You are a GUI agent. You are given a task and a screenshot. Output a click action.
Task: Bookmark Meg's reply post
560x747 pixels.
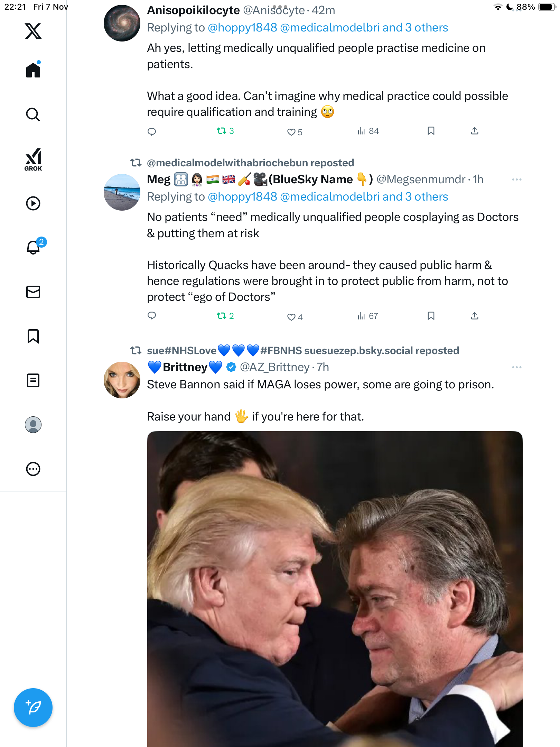tap(431, 316)
